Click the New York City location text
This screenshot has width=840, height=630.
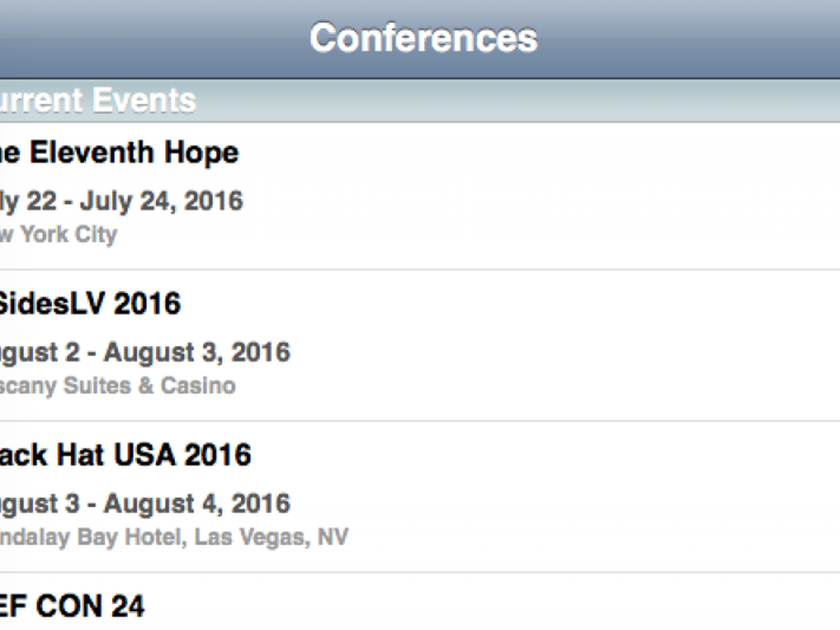[x=58, y=234]
